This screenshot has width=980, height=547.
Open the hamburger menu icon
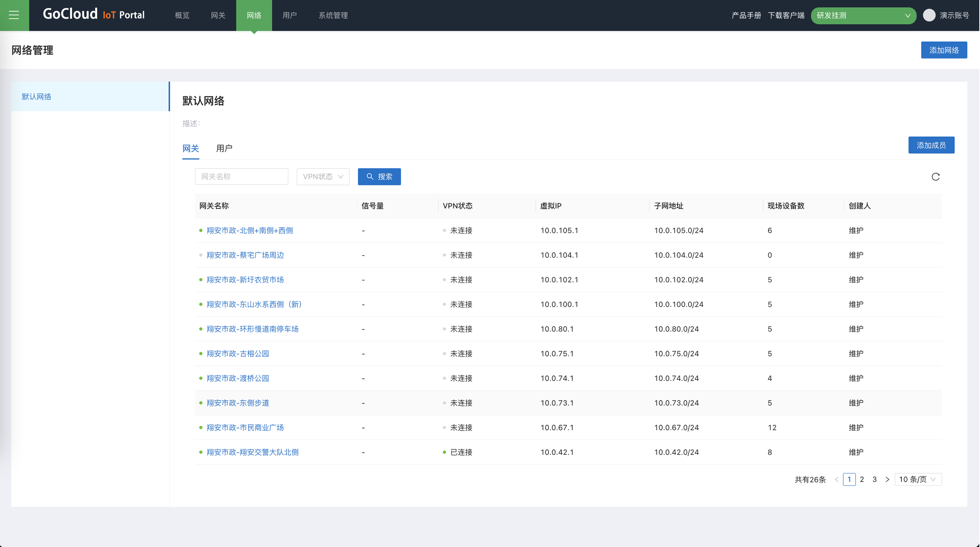[14, 15]
